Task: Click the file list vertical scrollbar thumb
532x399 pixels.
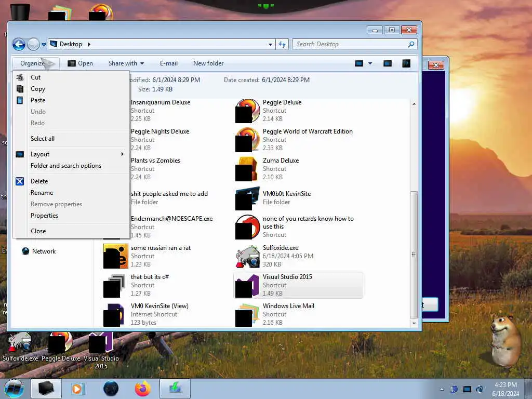Action: [x=414, y=255]
